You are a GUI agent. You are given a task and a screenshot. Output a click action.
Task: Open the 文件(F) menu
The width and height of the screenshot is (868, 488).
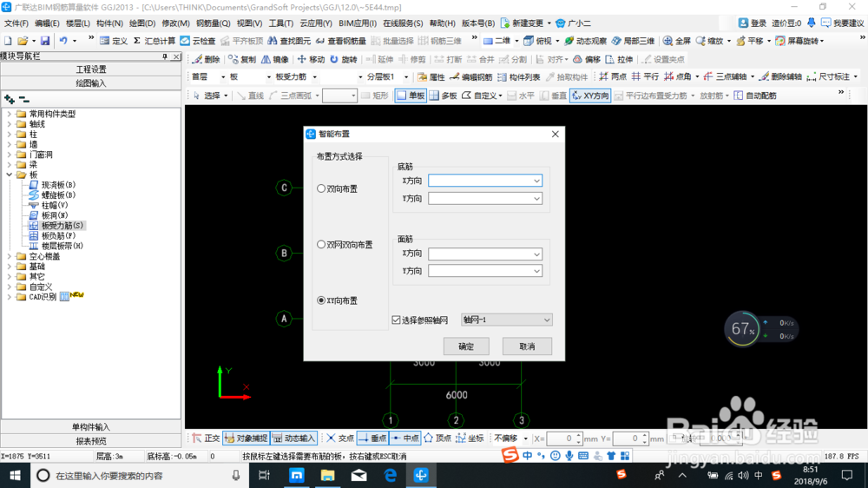16,23
